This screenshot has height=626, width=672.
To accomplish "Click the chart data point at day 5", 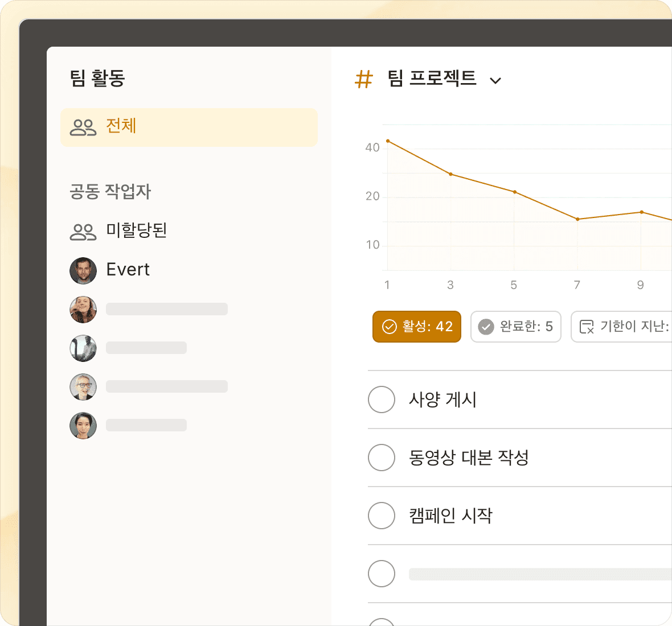I will point(515,192).
